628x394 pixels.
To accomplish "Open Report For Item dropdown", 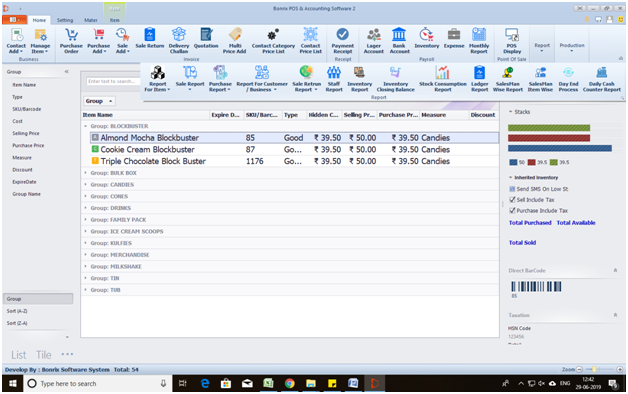I will pyautogui.click(x=157, y=79).
